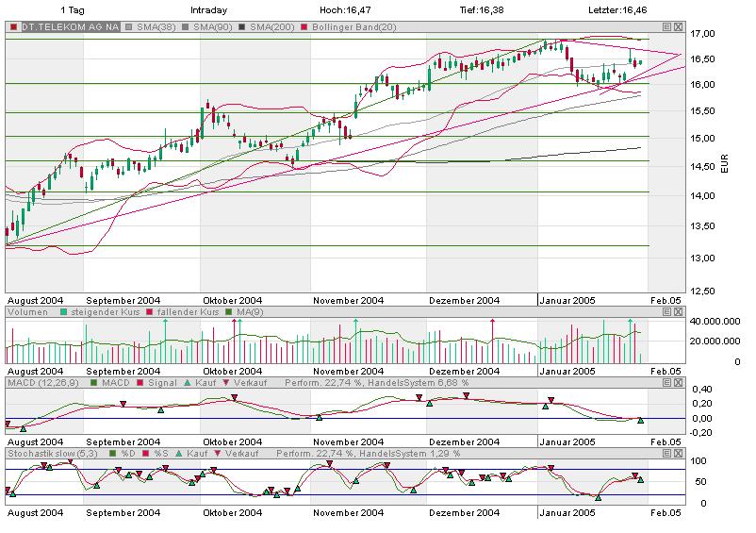This screenshot has height=533, width=756.
Task: Click grey swatch beside SMA(38)
Action: click(129, 27)
